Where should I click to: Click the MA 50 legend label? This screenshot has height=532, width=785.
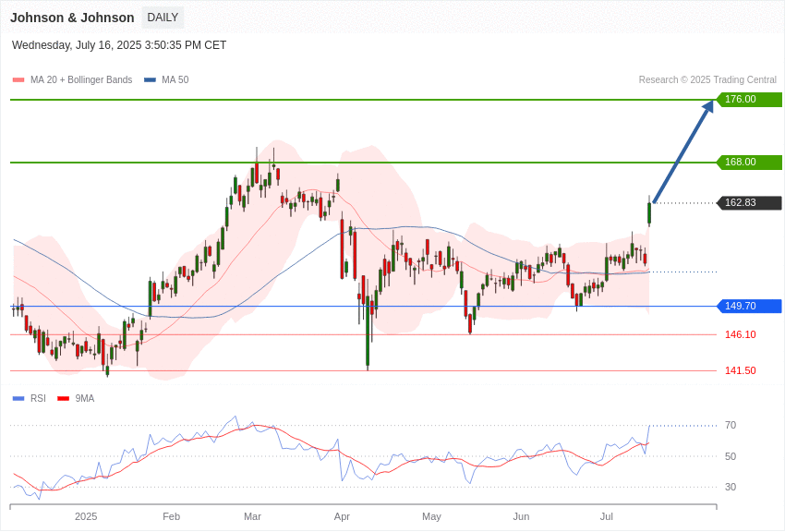click(x=175, y=80)
